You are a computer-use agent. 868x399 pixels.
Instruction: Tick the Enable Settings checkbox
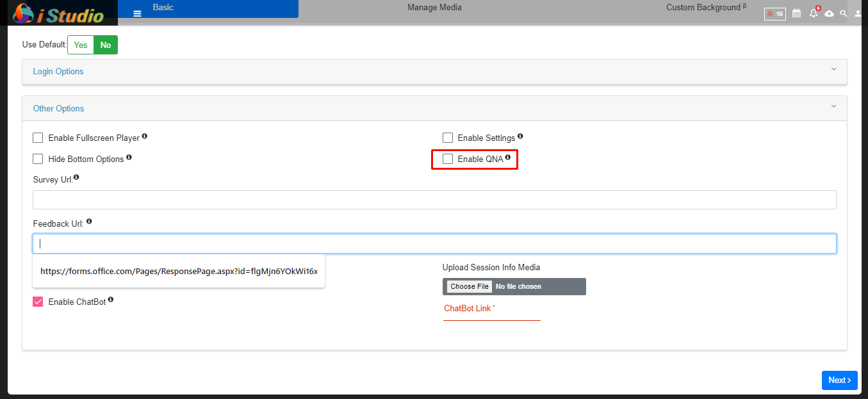click(x=448, y=138)
